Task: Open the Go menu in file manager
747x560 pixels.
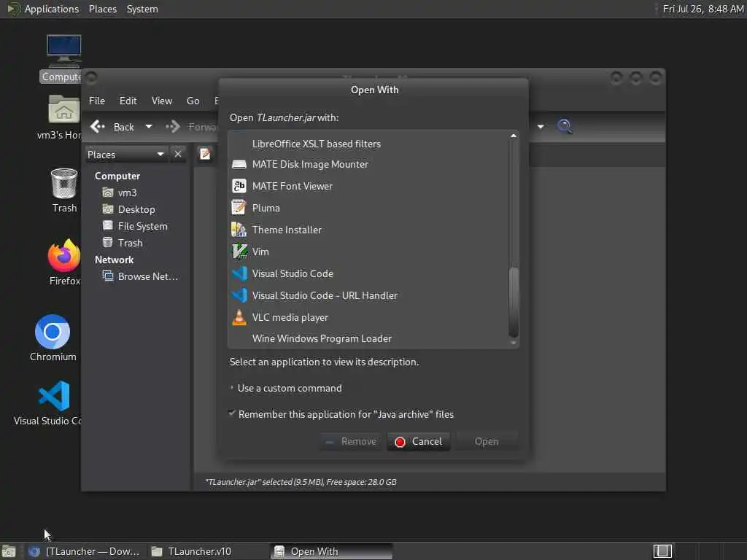Action: point(193,101)
